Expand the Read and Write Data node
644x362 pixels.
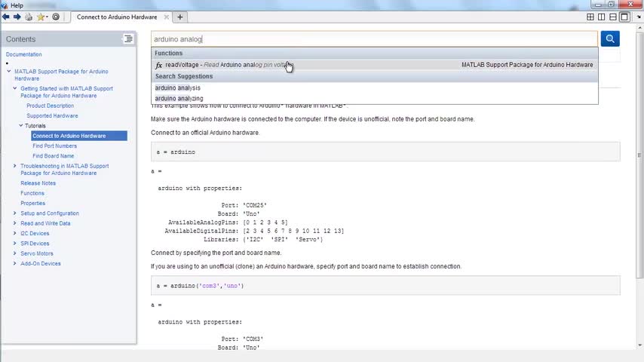click(x=15, y=223)
